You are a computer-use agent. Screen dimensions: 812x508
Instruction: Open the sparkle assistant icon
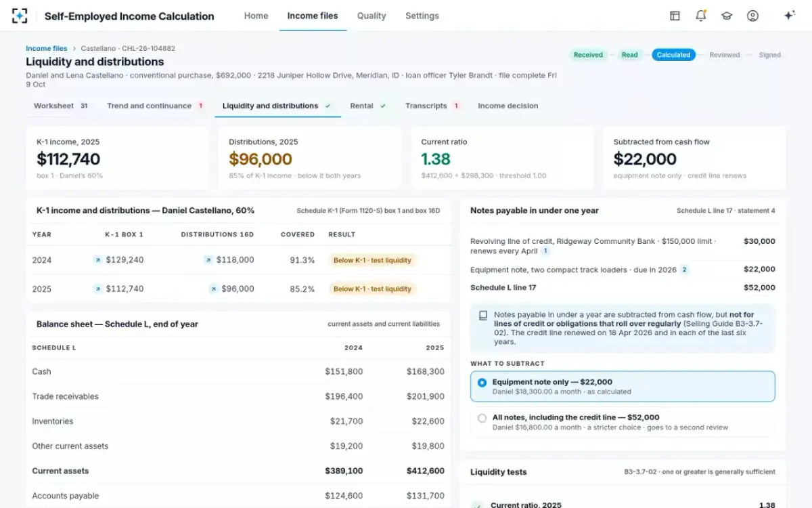789,16
